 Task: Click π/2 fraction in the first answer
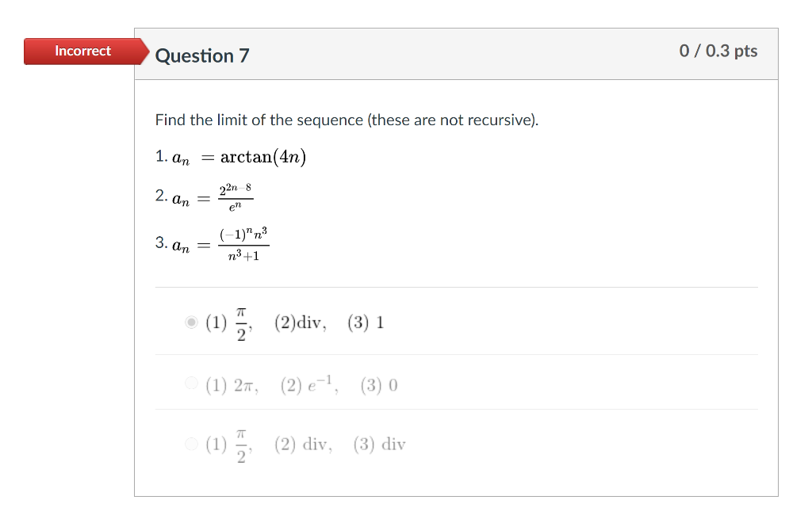click(241, 324)
